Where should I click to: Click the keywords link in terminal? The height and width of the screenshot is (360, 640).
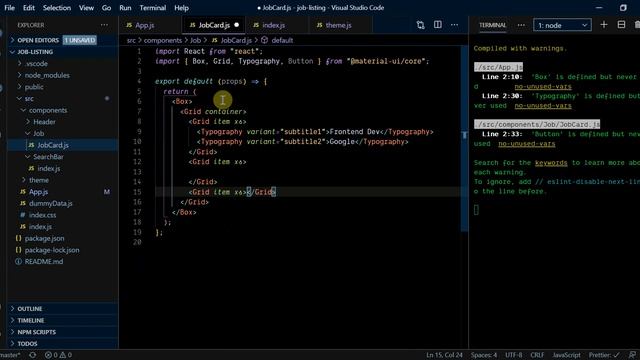(x=551, y=163)
